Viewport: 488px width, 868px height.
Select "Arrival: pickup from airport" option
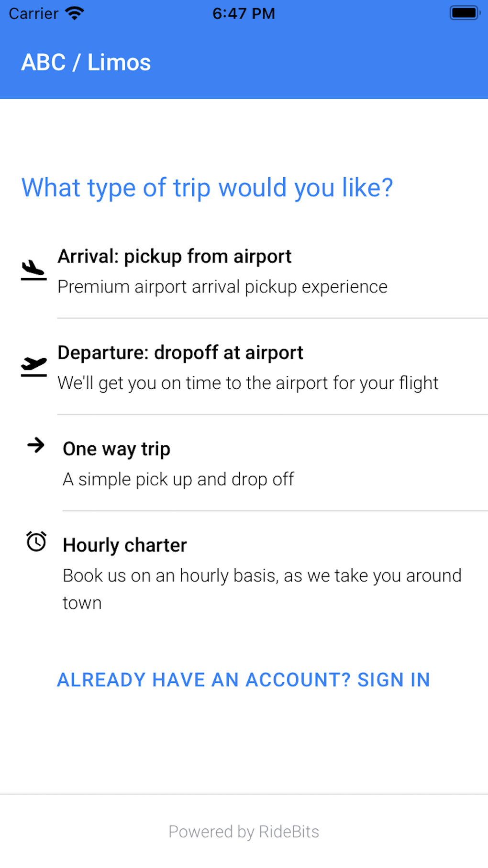pyautogui.click(x=174, y=257)
